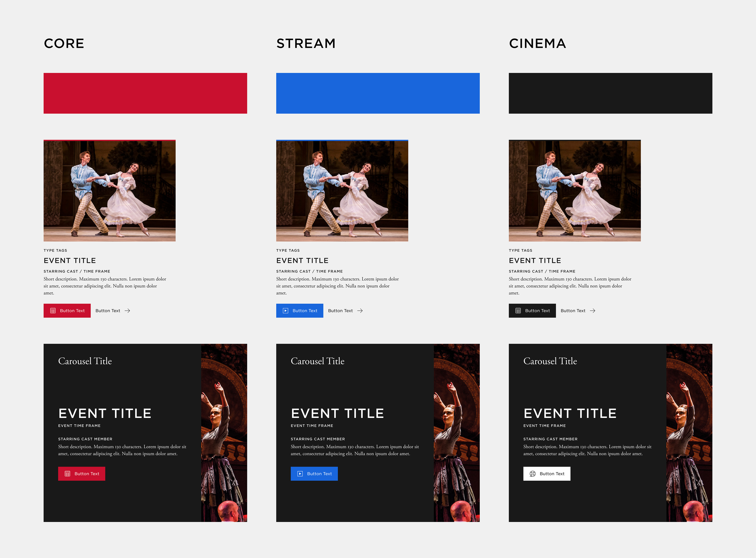Click the STREAM heading

point(306,43)
